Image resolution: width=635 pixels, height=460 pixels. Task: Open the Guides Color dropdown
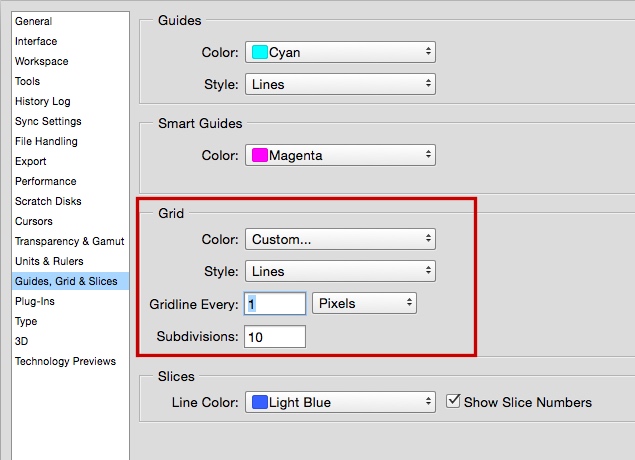340,51
